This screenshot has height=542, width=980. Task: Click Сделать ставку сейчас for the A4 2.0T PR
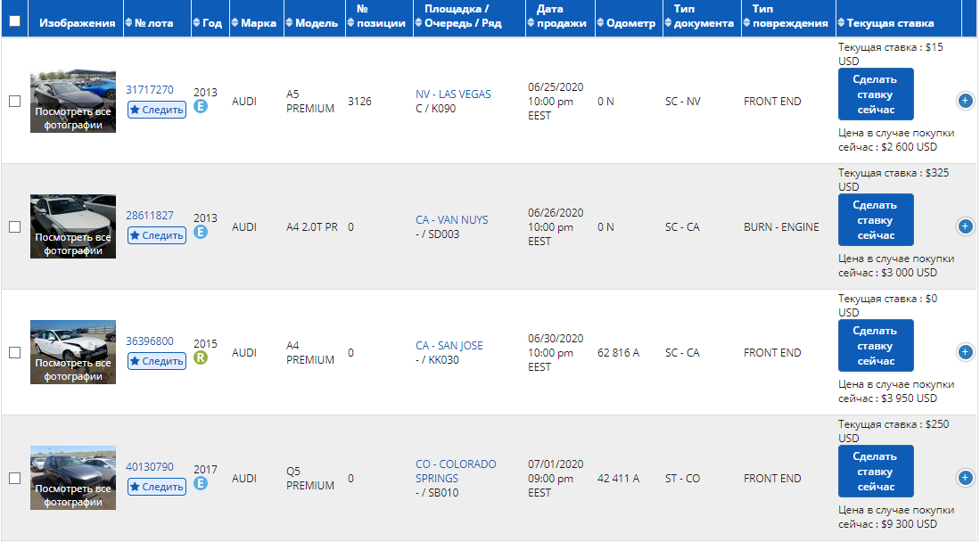tap(876, 220)
